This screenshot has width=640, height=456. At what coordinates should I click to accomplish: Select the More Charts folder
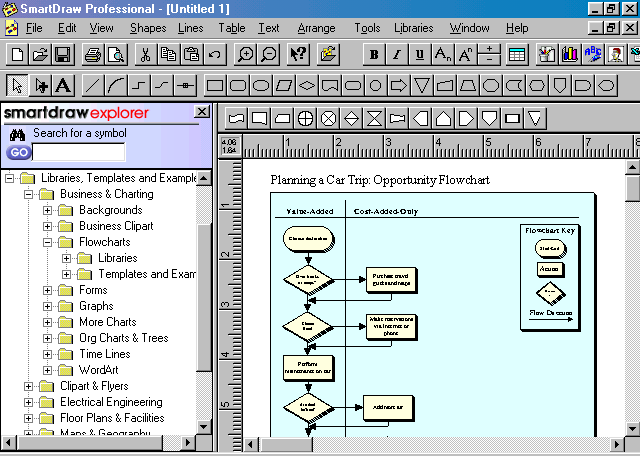(x=108, y=322)
